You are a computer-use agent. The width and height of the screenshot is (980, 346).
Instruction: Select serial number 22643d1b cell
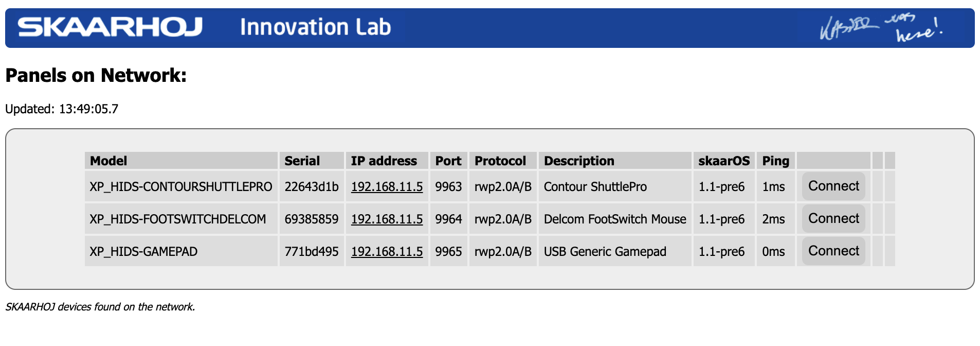(312, 186)
